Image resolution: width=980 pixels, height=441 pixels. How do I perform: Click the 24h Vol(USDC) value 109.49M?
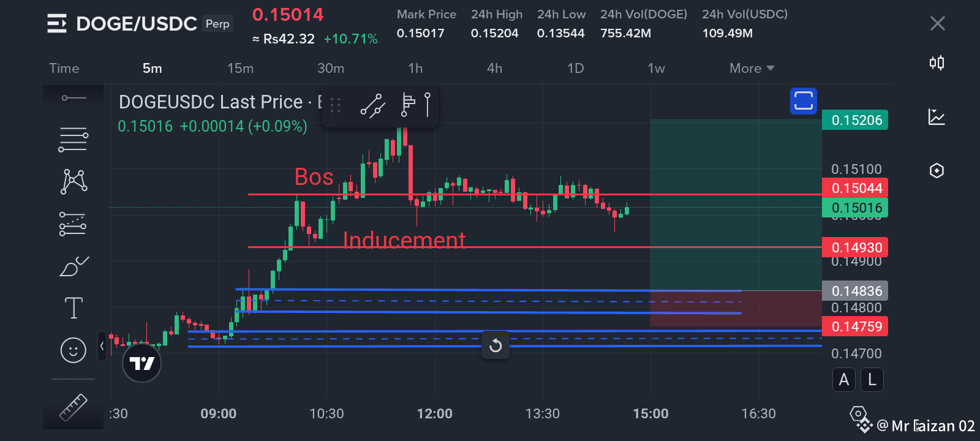728,33
